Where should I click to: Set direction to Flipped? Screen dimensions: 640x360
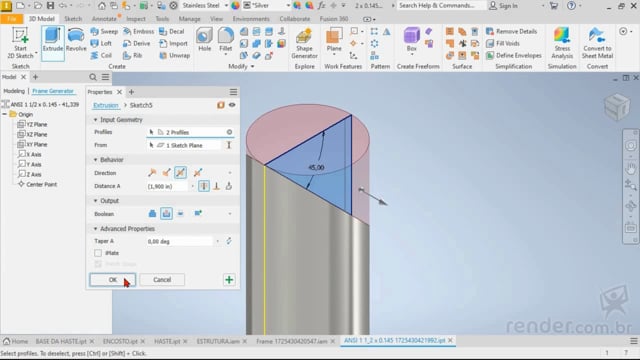click(x=167, y=173)
